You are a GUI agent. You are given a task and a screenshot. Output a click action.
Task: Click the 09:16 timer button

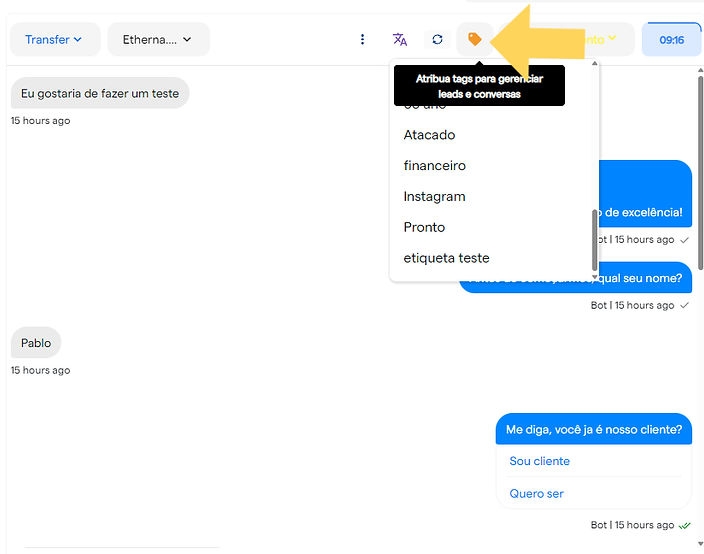point(671,39)
